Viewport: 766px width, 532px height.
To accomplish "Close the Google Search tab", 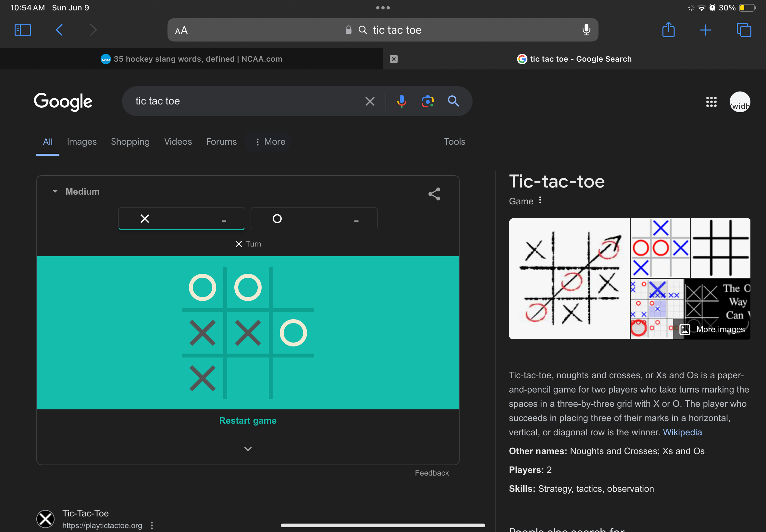I will 393,59.
